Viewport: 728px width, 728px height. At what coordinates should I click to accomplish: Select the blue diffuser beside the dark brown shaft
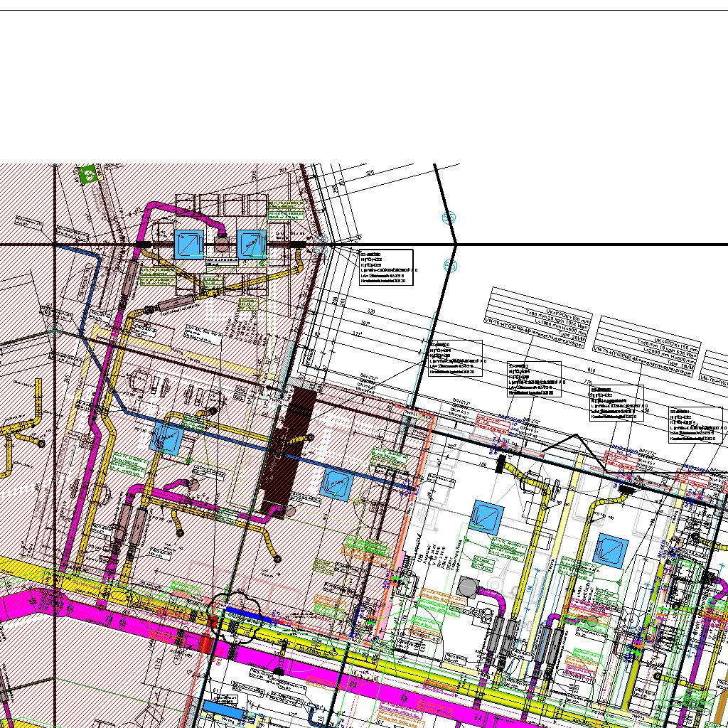337,485
